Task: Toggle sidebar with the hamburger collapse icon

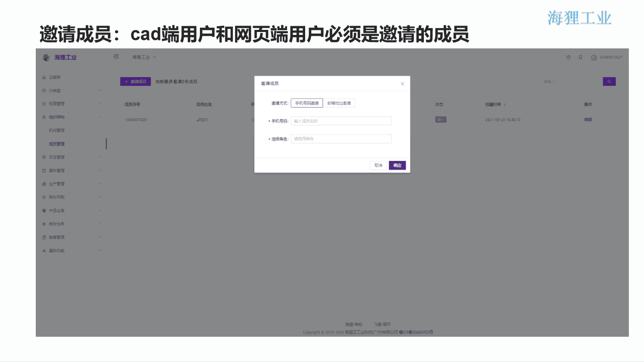Action: tap(116, 57)
